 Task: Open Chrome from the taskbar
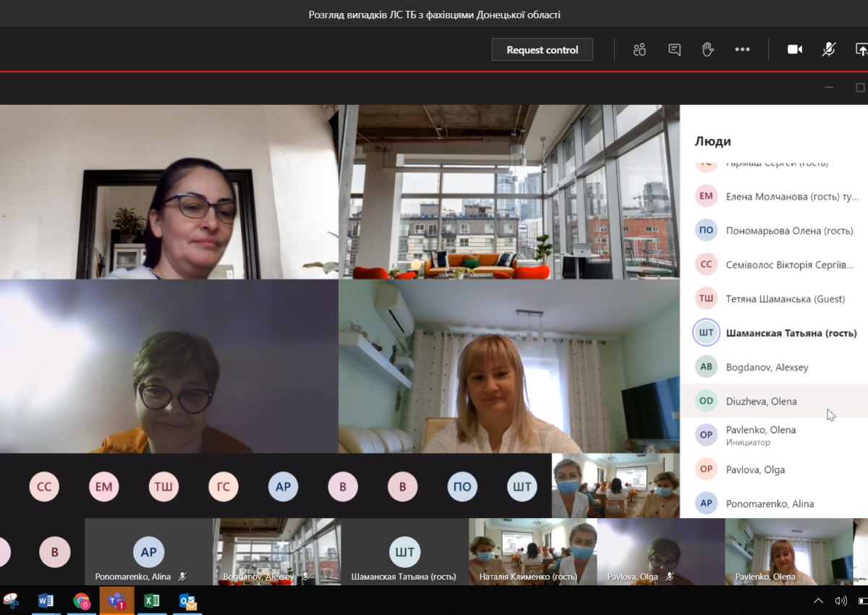point(82,601)
